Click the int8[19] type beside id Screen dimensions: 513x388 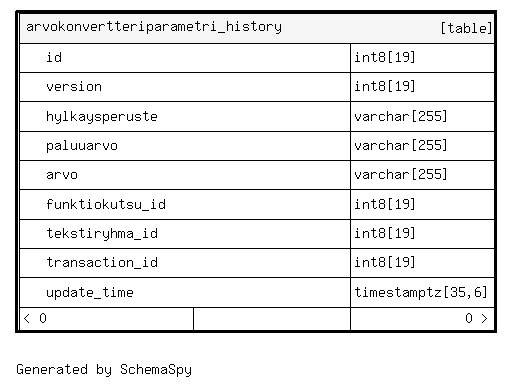384,57
